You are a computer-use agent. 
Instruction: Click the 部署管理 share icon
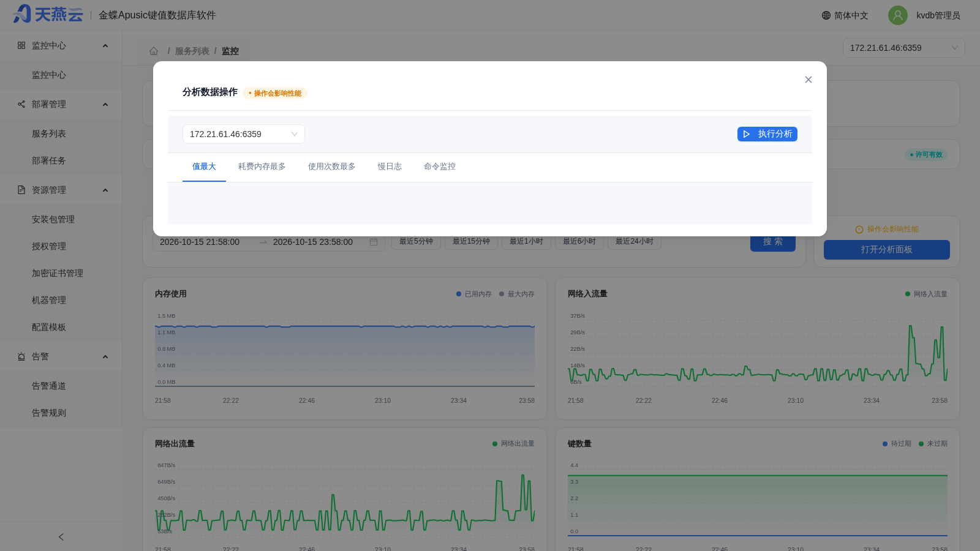click(x=21, y=104)
